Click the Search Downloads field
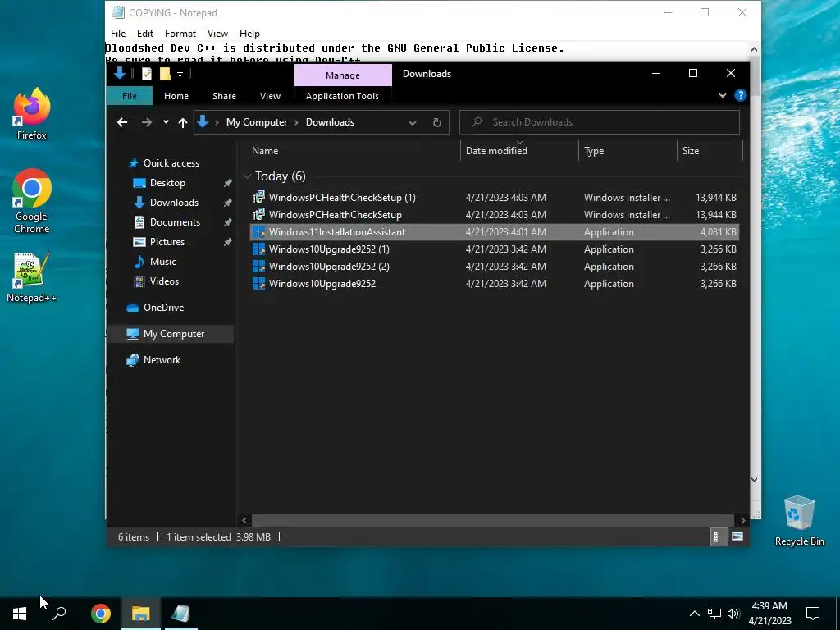 [x=600, y=122]
